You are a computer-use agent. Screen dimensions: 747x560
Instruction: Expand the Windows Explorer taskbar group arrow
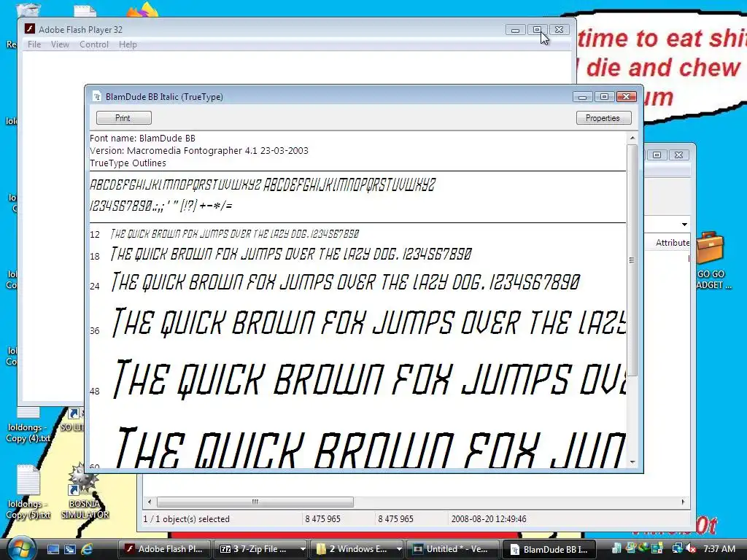coord(399,549)
